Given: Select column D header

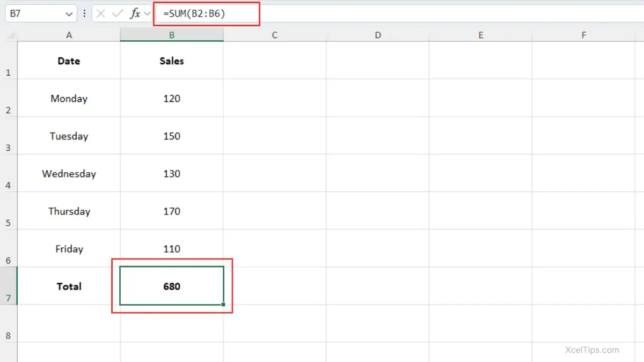Looking at the screenshot, I should 378,35.
